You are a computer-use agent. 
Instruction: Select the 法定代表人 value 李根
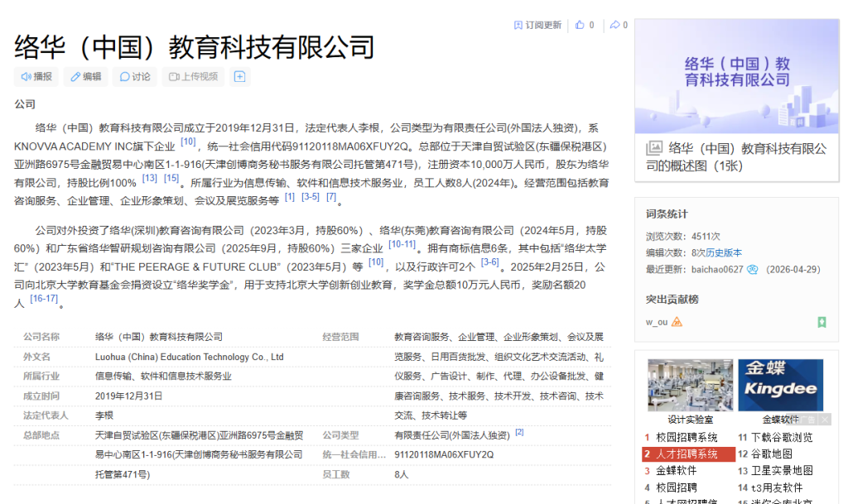[104, 415]
